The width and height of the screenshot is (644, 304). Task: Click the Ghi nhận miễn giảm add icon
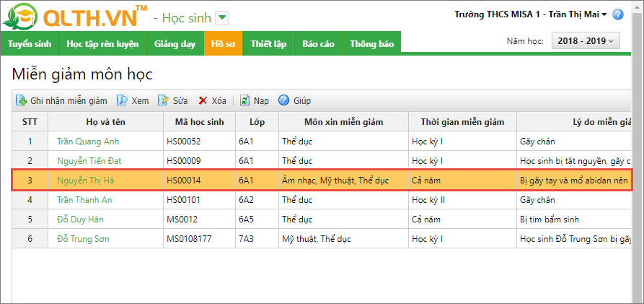click(x=20, y=100)
